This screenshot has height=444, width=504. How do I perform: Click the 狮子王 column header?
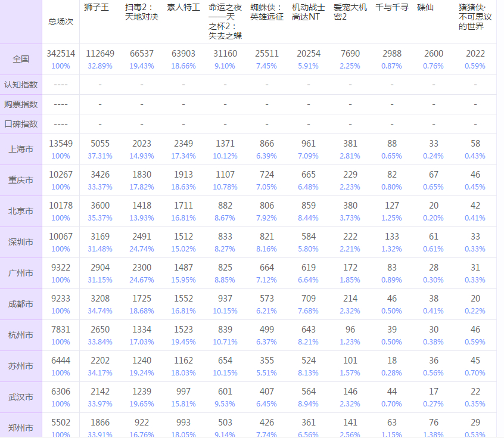pyautogui.click(x=97, y=7)
